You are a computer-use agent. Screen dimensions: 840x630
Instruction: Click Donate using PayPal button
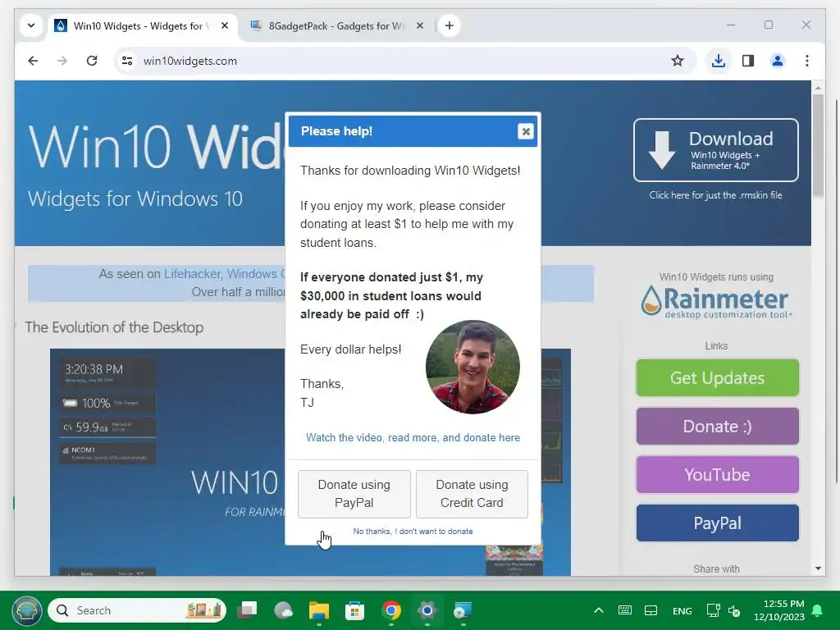(354, 494)
